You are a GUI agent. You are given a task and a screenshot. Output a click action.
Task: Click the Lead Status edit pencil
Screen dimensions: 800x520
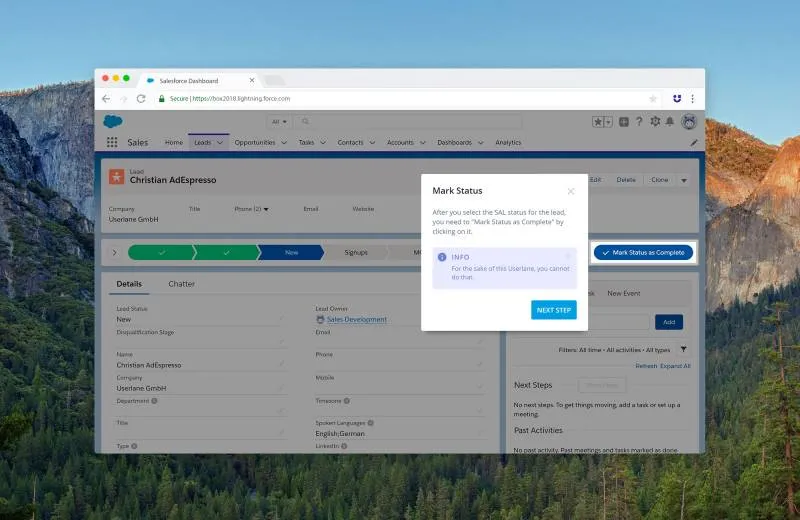[281, 319]
